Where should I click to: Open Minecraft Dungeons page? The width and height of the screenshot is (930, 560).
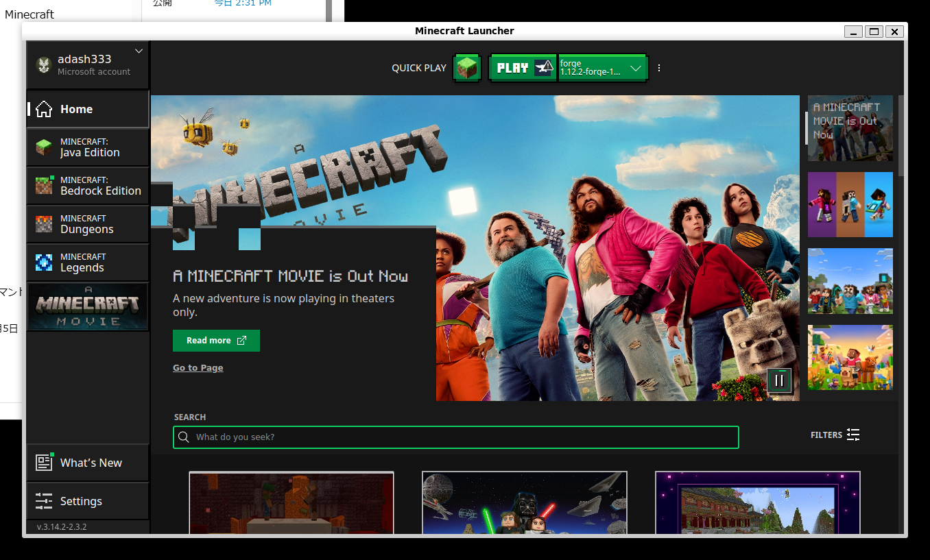(88, 224)
